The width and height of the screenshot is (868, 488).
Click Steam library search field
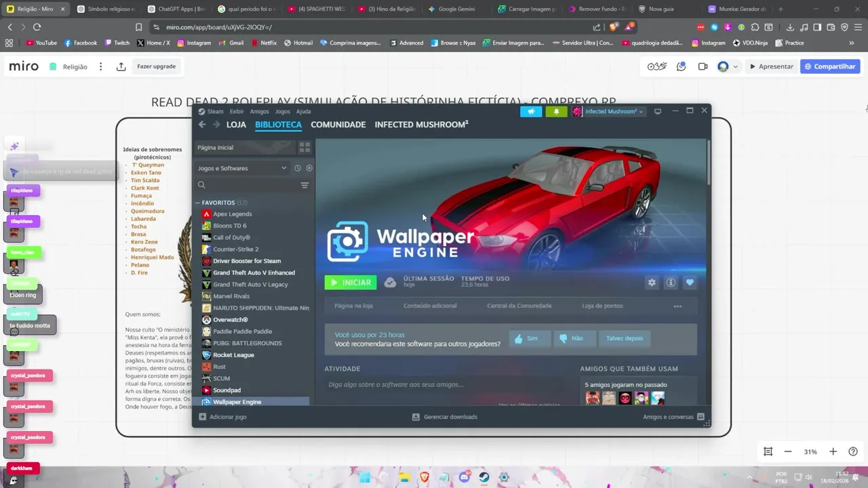click(x=248, y=185)
